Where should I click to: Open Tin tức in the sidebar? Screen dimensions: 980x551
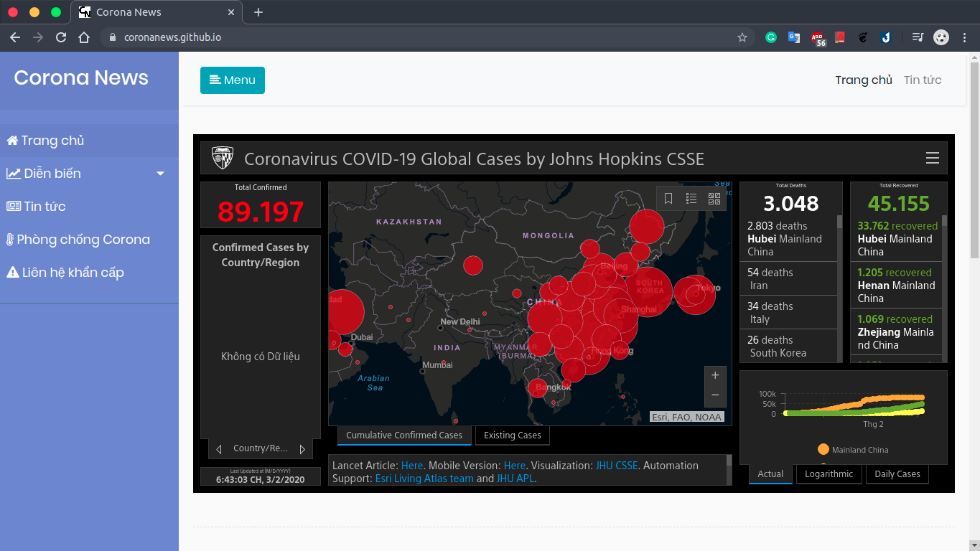(x=89, y=207)
